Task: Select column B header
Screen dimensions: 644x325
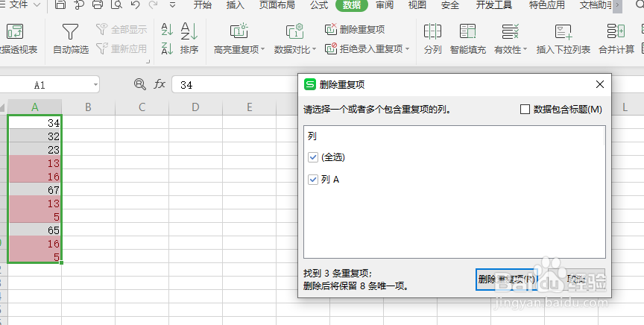Action: pos(88,107)
